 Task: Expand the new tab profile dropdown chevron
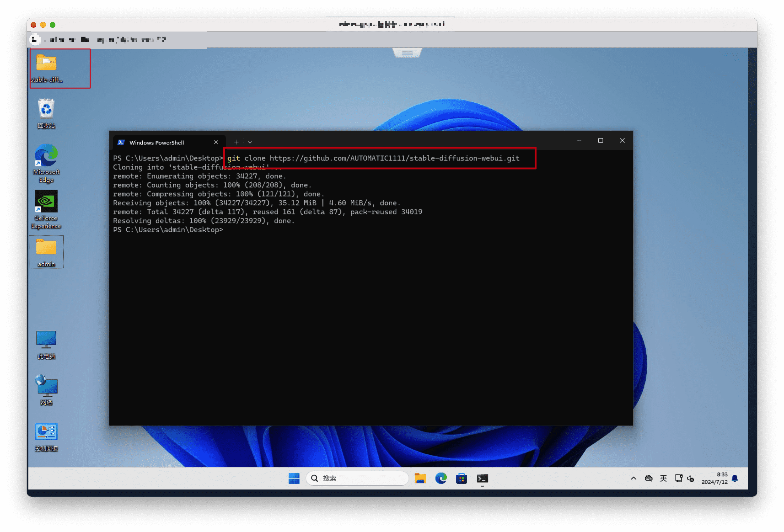click(x=250, y=142)
